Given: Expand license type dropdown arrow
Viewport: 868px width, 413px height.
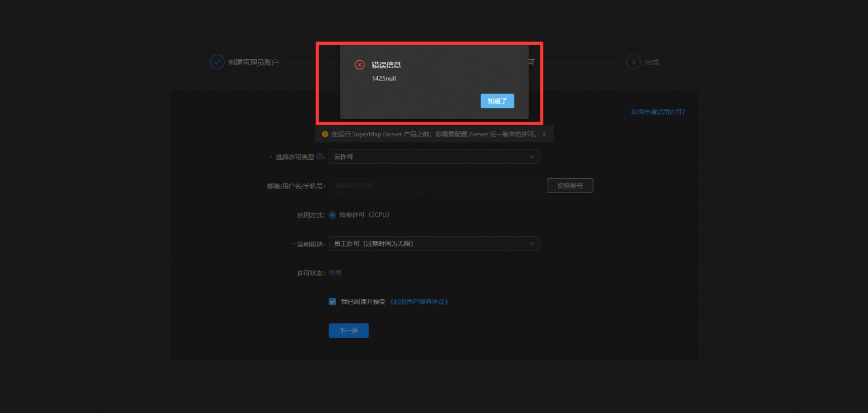Looking at the screenshot, I should [x=532, y=157].
